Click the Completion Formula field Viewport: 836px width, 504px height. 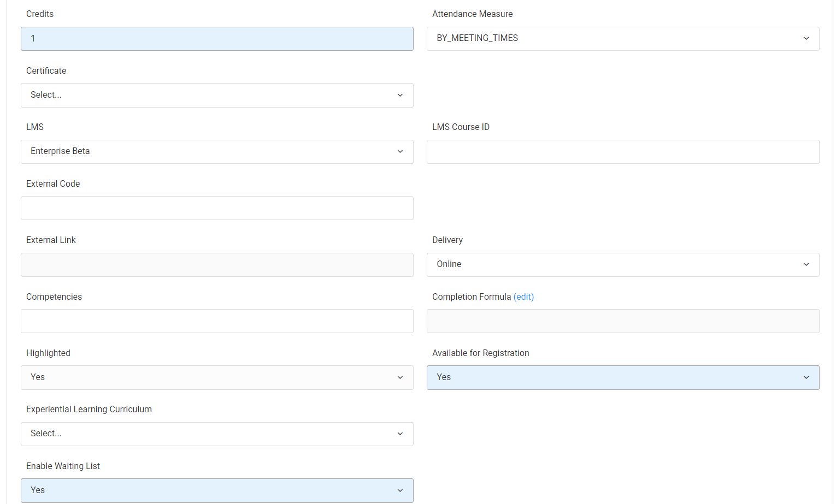click(623, 321)
